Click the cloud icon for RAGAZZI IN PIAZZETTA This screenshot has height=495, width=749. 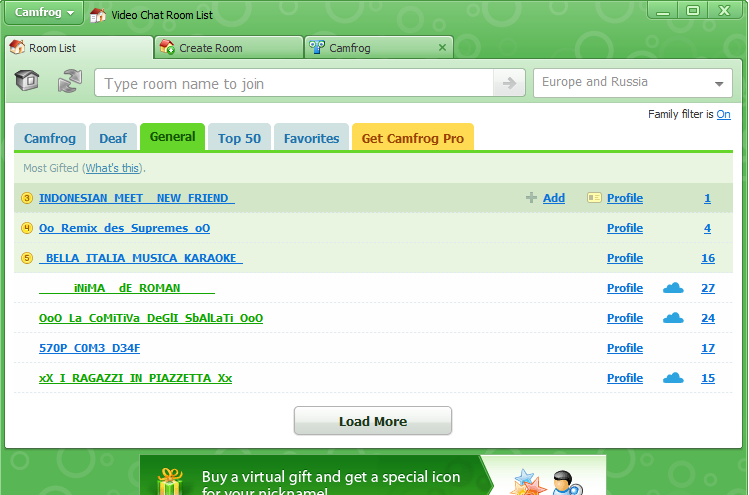click(673, 378)
